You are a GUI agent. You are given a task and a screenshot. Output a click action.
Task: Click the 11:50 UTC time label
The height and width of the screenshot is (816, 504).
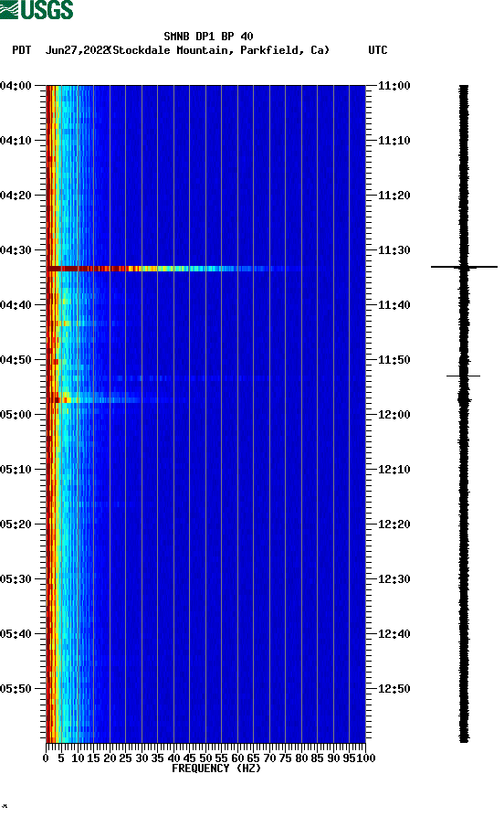click(394, 360)
